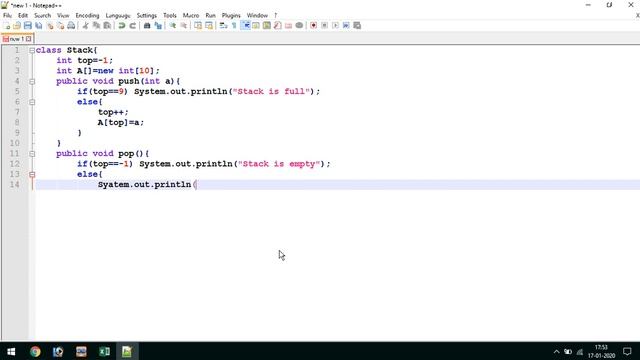This screenshot has height=360, width=640.
Task: Zoom out using the toolbar icon
Action: pos(184,26)
